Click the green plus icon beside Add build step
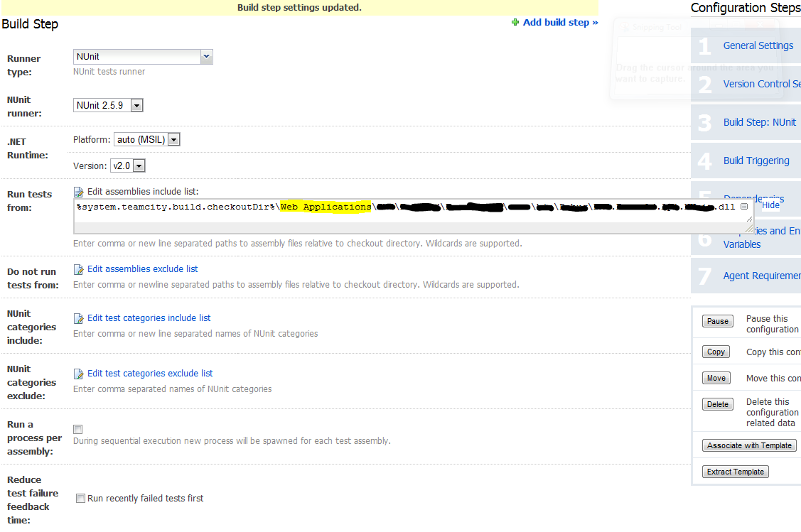Image resolution: width=801 pixels, height=532 pixels. pyautogui.click(x=515, y=22)
